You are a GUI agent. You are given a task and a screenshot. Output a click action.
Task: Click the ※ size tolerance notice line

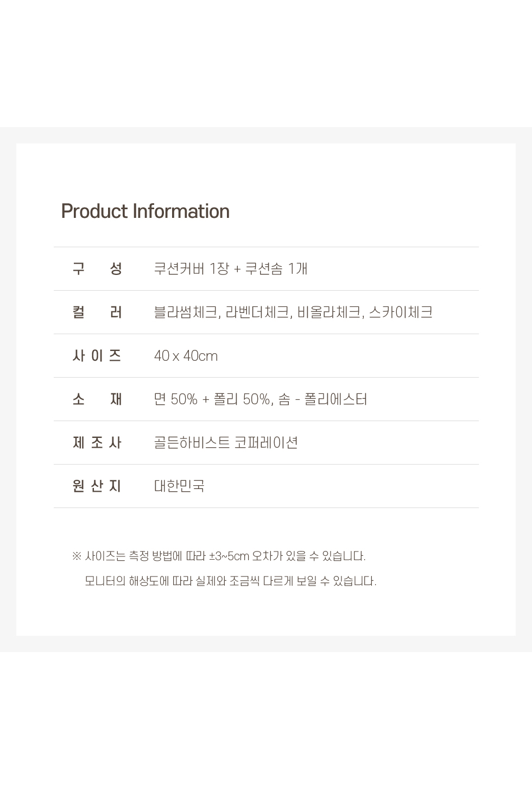pyautogui.click(x=219, y=556)
